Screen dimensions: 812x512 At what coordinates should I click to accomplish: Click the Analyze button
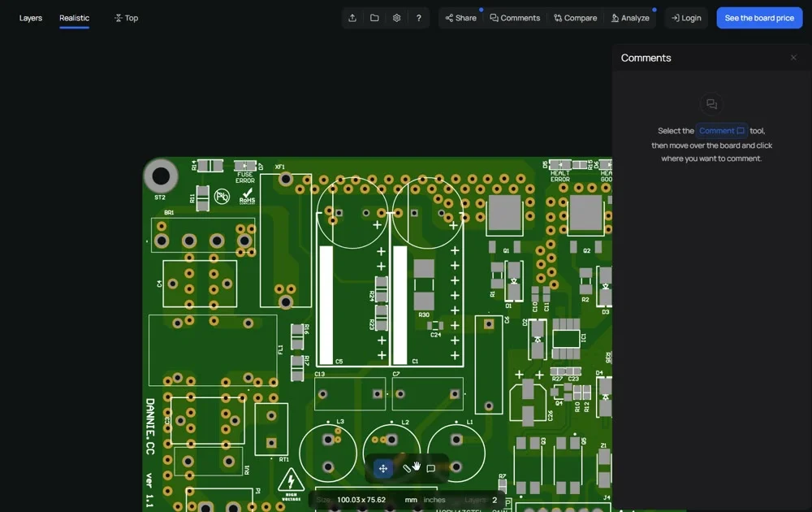pyautogui.click(x=630, y=18)
